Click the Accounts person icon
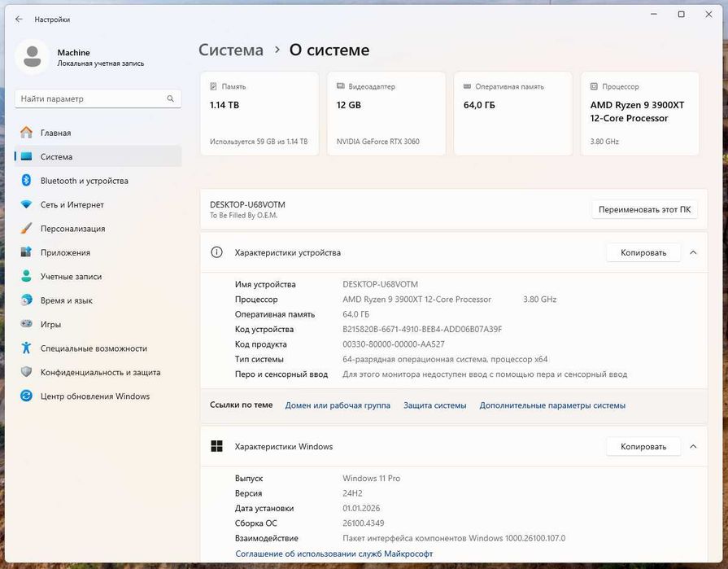Viewport: 728px width, 569px height. point(27,276)
